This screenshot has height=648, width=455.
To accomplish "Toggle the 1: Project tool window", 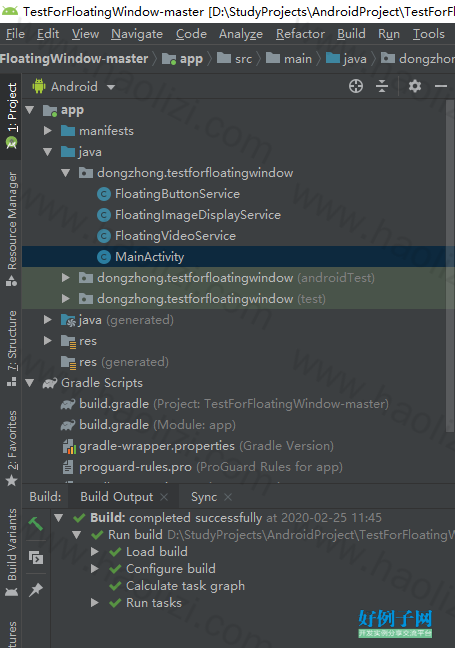I will click(x=12, y=116).
